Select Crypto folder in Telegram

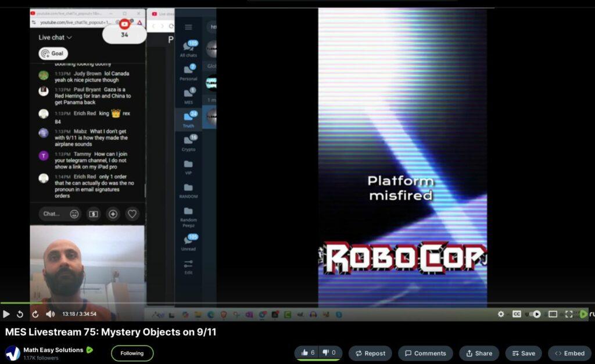(188, 143)
